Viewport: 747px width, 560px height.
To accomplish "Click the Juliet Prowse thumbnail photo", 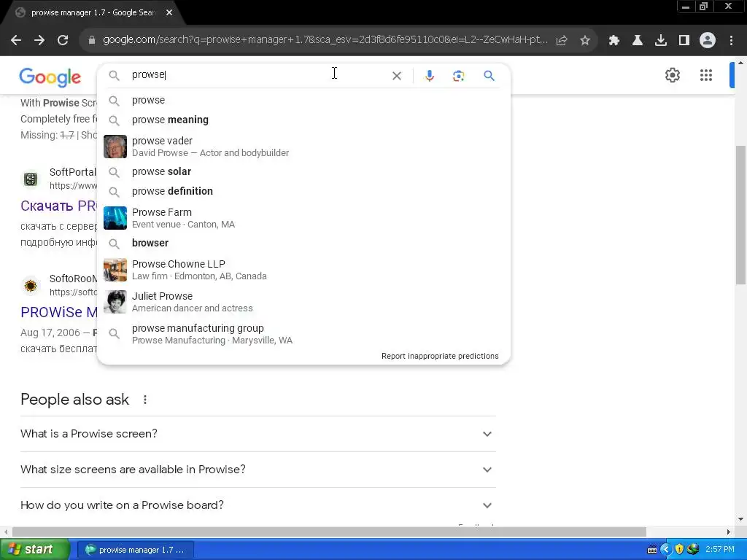I will pyautogui.click(x=115, y=302).
